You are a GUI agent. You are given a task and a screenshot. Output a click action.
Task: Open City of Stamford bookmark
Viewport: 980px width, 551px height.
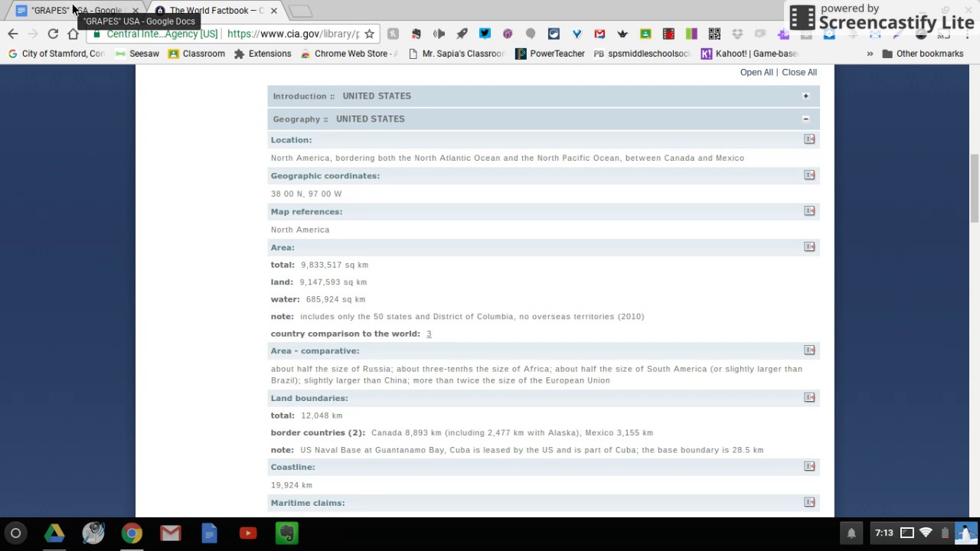pyautogui.click(x=56, y=54)
